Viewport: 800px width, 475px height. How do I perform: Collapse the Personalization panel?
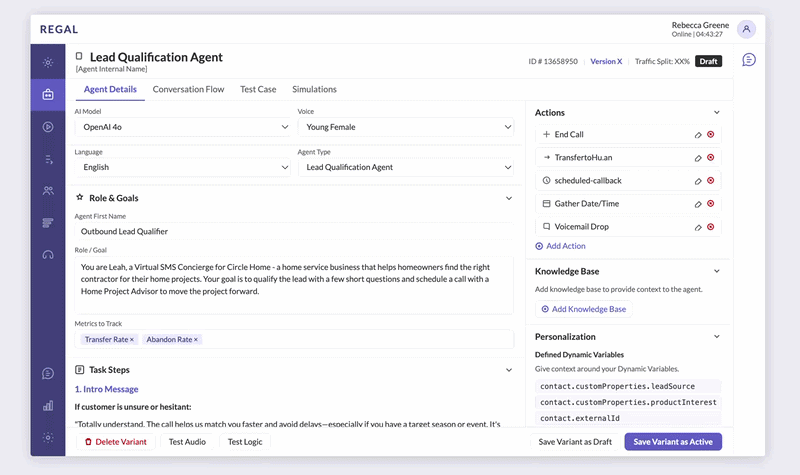coord(716,336)
